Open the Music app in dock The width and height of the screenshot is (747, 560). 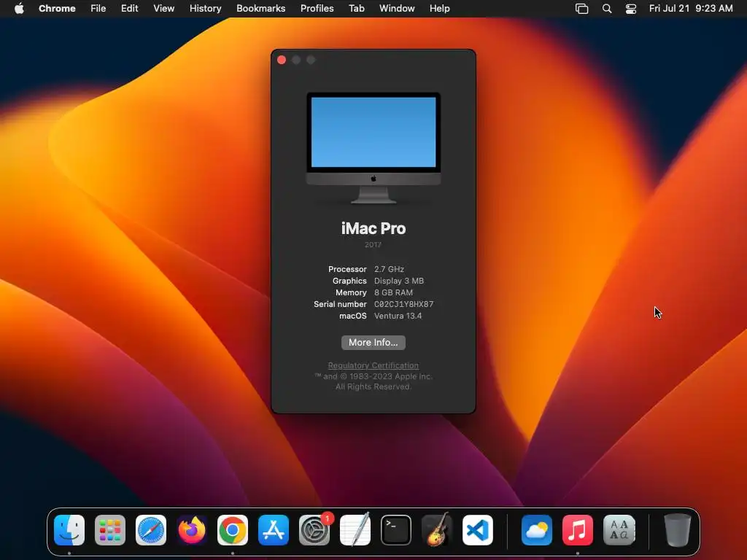click(578, 530)
